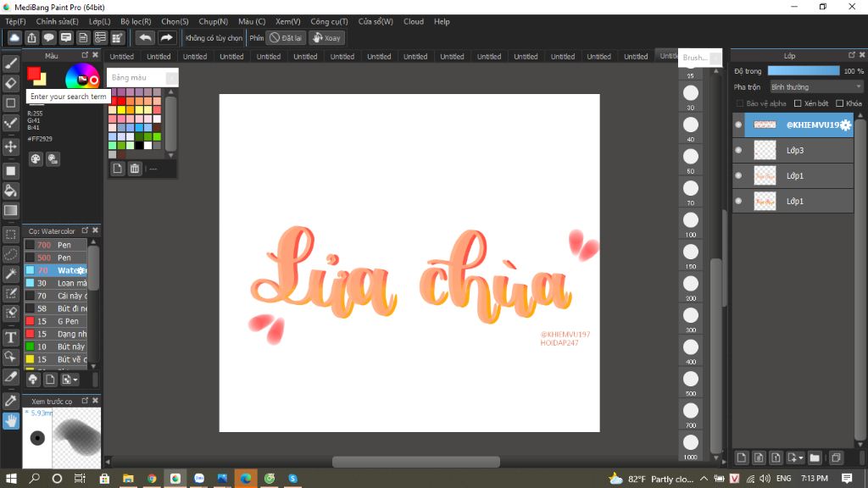This screenshot has width=868, height=488.
Task: Open the Bộ lọc(R) menu
Action: coord(136,21)
